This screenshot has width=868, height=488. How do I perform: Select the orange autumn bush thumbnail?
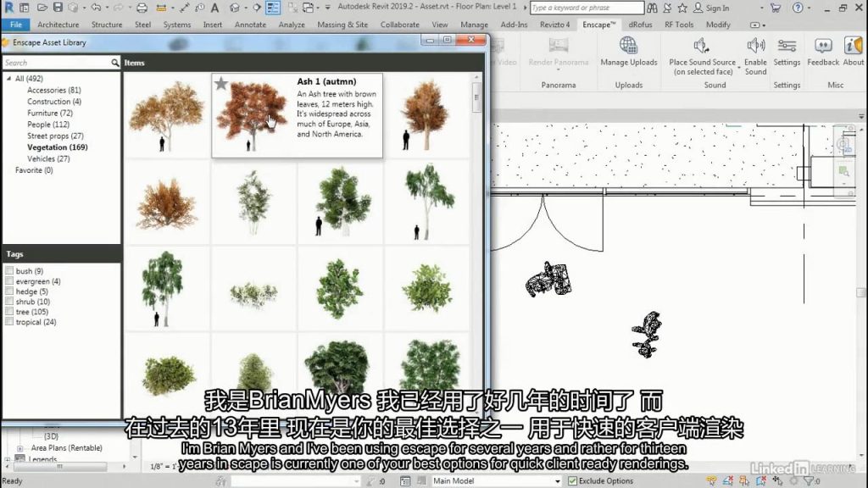tap(167, 202)
